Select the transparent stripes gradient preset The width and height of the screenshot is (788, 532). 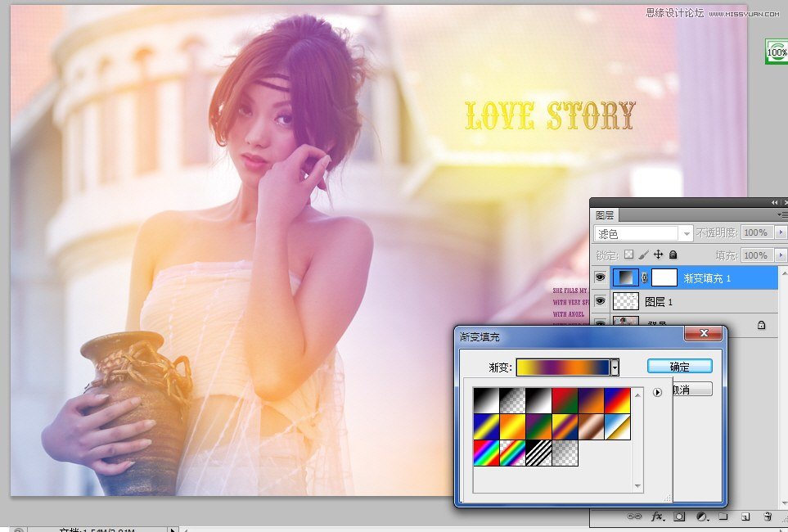tap(538, 453)
